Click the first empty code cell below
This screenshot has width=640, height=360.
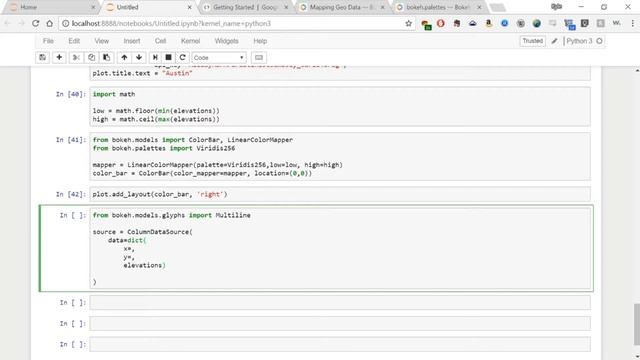(x=340, y=303)
